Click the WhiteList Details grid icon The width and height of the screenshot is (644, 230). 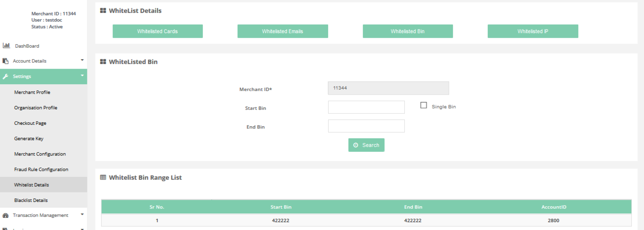[x=103, y=11]
